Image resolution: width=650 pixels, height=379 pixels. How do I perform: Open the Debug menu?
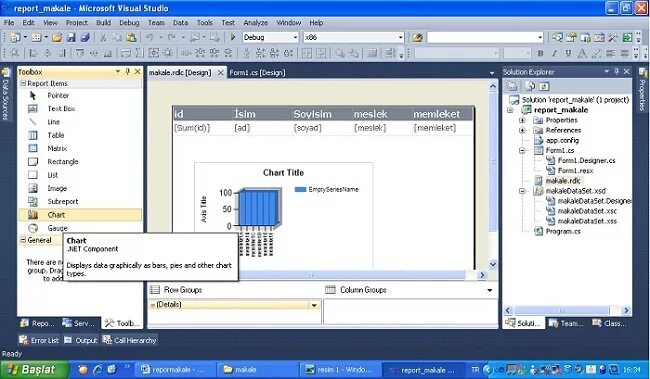click(x=129, y=23)
